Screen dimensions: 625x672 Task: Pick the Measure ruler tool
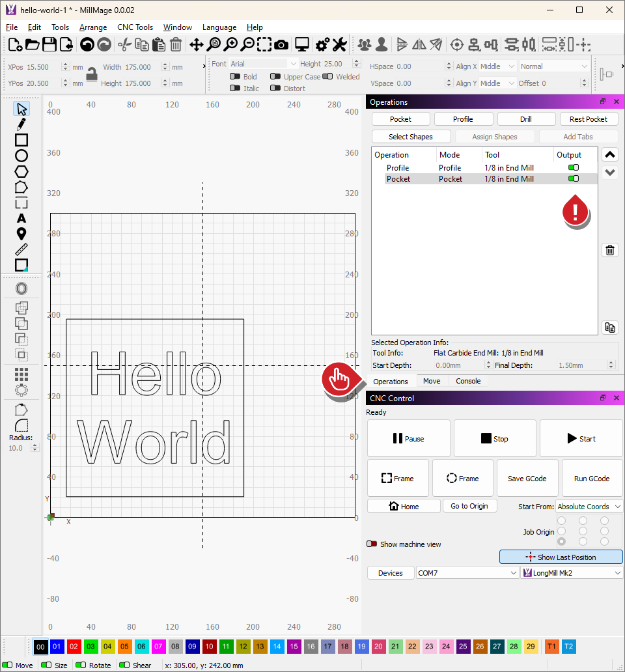(21, 249)
